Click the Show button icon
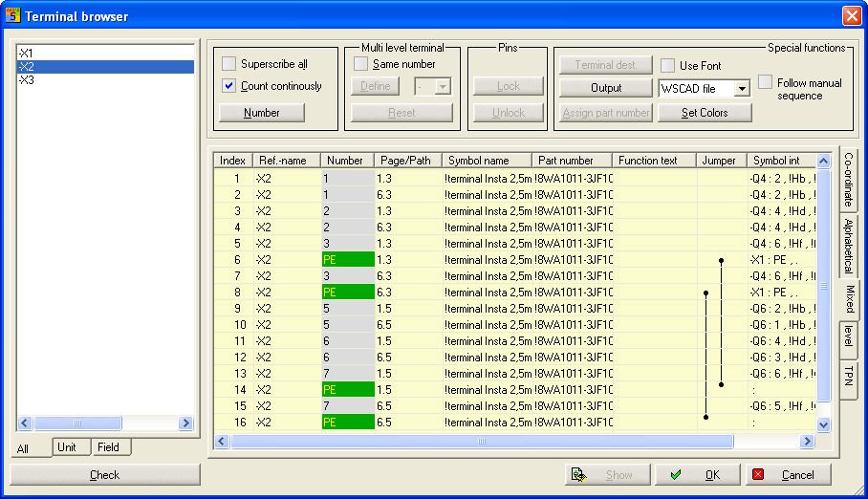Screen dimensions: 868x499 [579, 475]
